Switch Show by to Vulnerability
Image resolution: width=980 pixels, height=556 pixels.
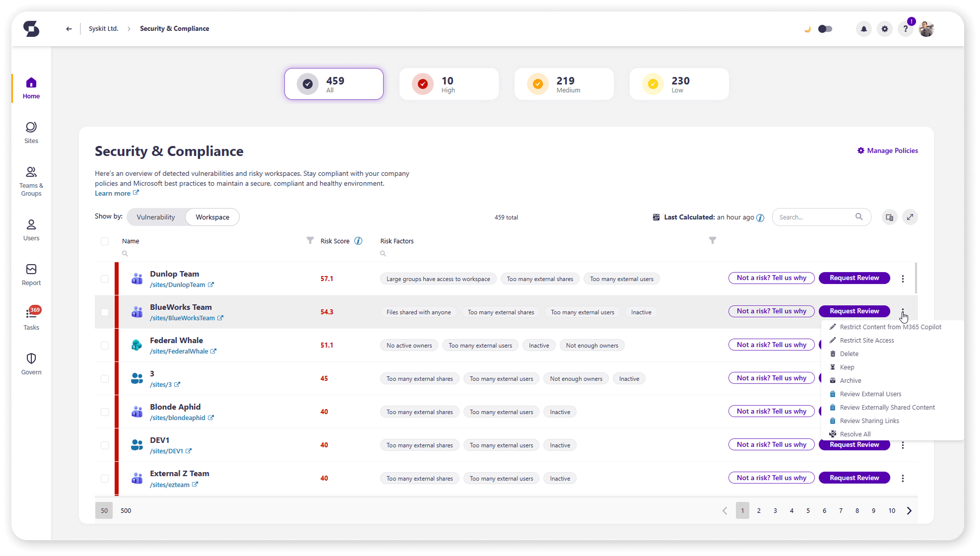[156, 217]
